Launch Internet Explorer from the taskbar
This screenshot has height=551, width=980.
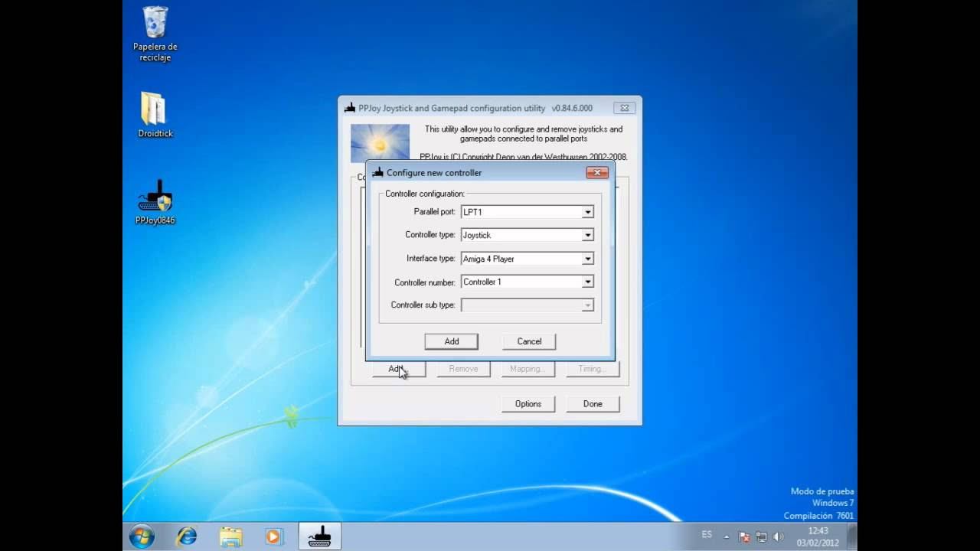pyautogui.click(x=186, y=536)
